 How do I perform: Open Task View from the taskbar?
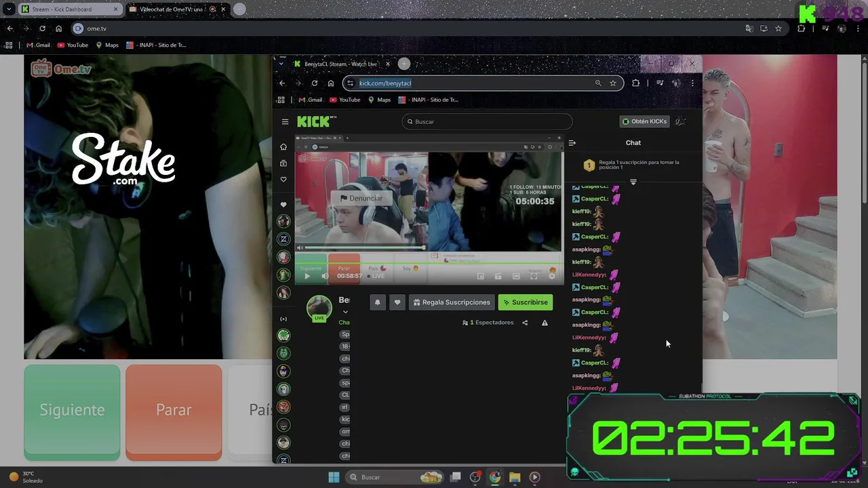point(456,477)
